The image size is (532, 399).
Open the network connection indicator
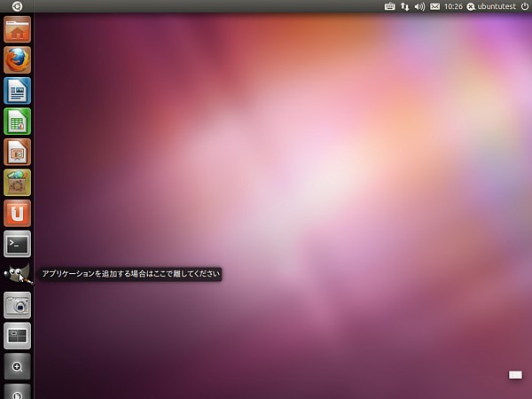pos(404,6)
